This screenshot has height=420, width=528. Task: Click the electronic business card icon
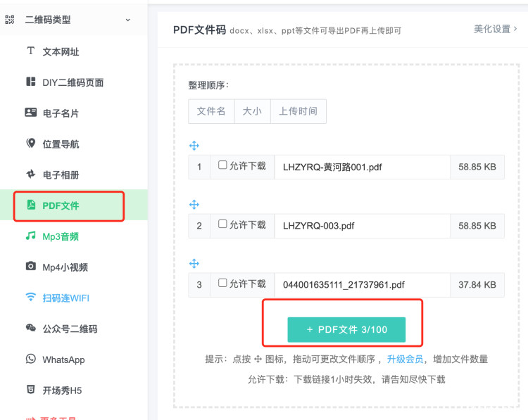coord(30,113)
